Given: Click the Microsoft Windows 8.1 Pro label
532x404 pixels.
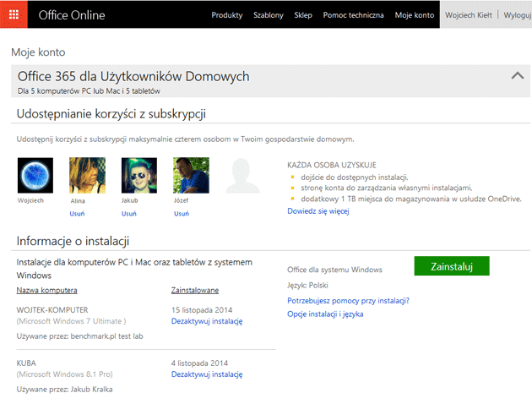Looking at the screenshot, I should pos(64,374).
